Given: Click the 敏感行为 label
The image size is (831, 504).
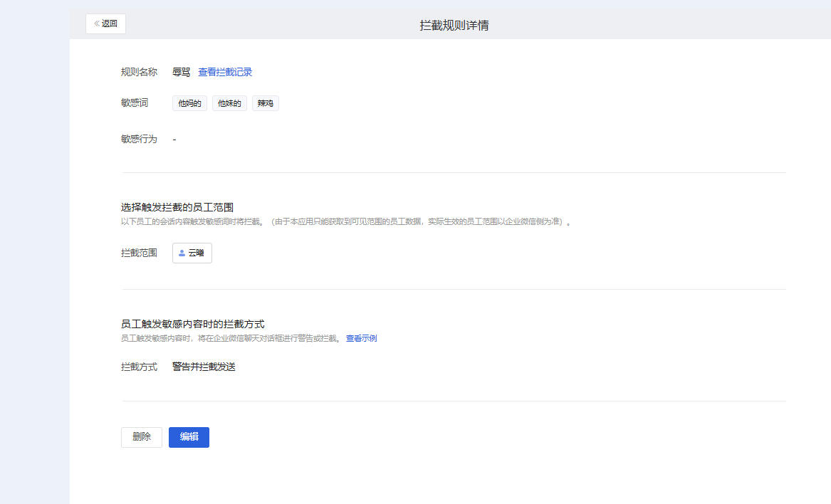Looking at the screenshot, I should click(x=139, y=139).
